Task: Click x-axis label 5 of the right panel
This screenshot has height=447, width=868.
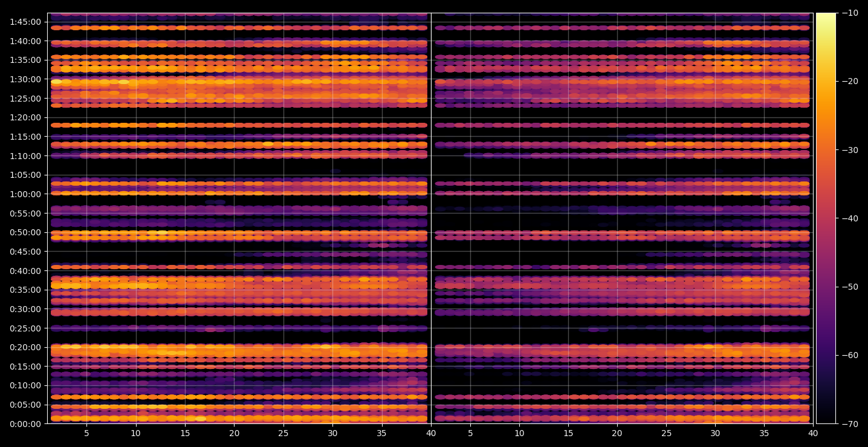Action: (470, 433)
